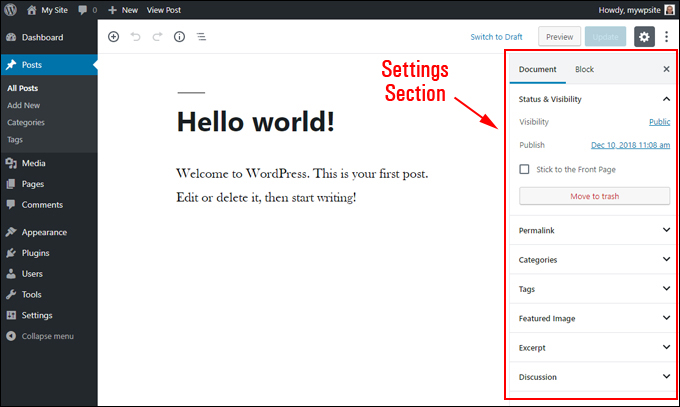Click the publish date Dec 10, 2018 link
Image resolution: width=680 pixels, height=407 pixels.
click(x=630, y=145)
